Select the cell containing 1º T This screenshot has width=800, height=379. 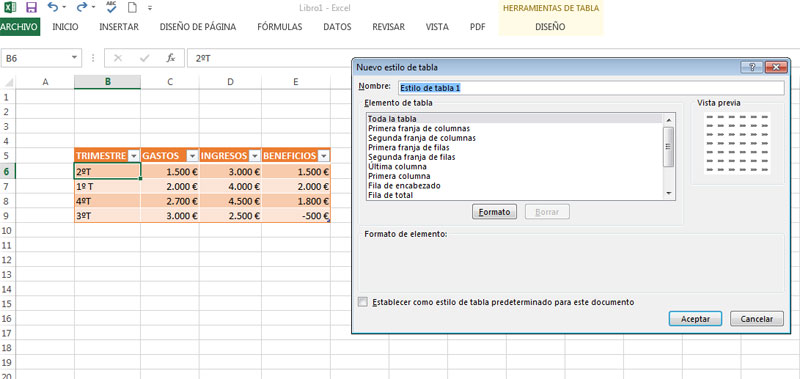point(107,186)
